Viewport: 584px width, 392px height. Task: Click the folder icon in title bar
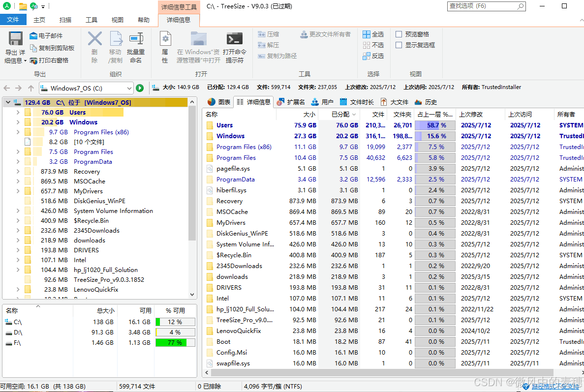(23, 6)
